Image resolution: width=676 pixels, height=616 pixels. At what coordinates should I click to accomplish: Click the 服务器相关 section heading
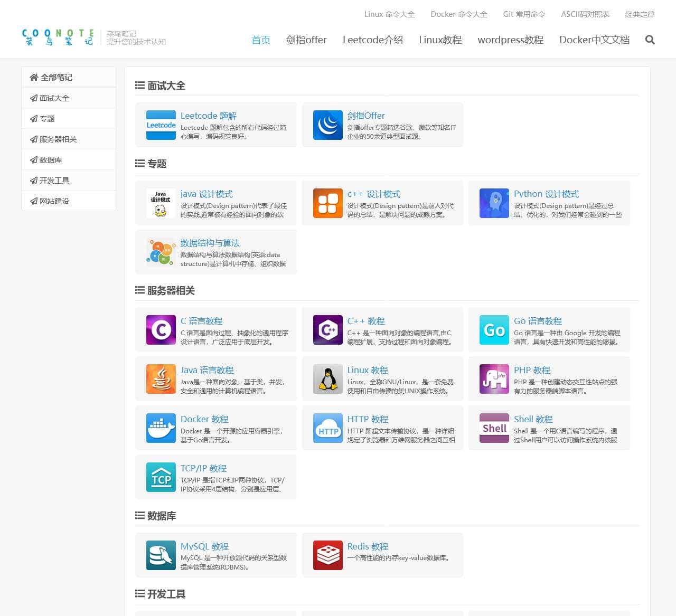[165, 290]
